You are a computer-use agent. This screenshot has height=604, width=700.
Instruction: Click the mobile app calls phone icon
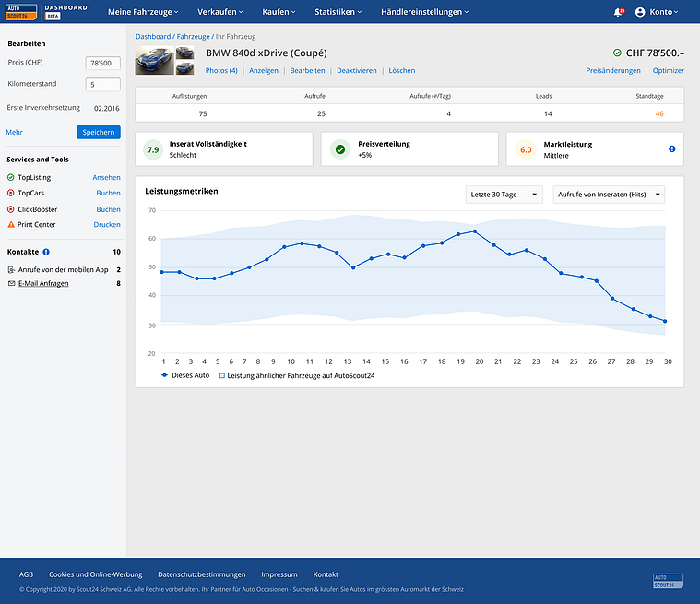pos(11,269)
